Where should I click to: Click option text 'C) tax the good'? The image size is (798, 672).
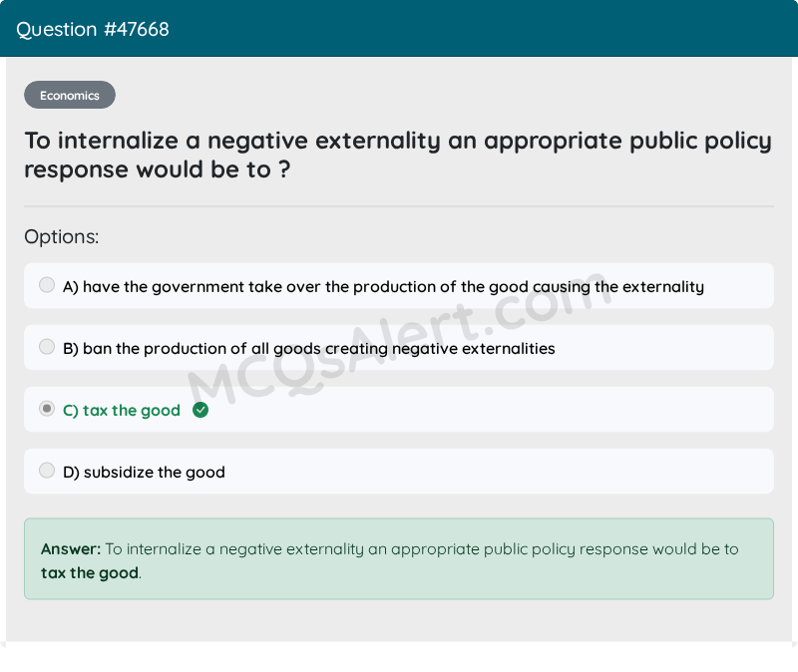coord(122,411)
